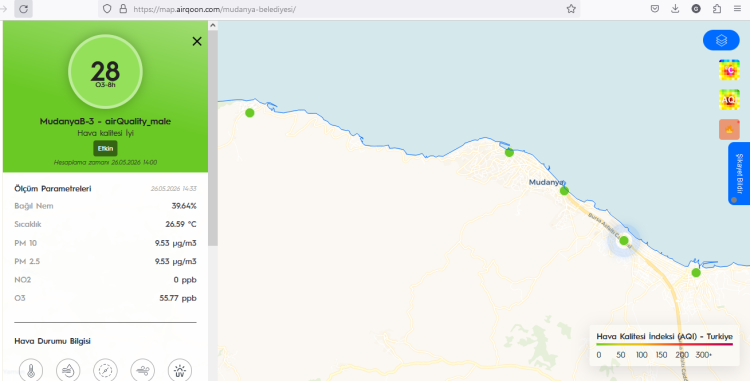Select the wind direction compass icon
The image size is (750, 381).
(x=105, y=370)
